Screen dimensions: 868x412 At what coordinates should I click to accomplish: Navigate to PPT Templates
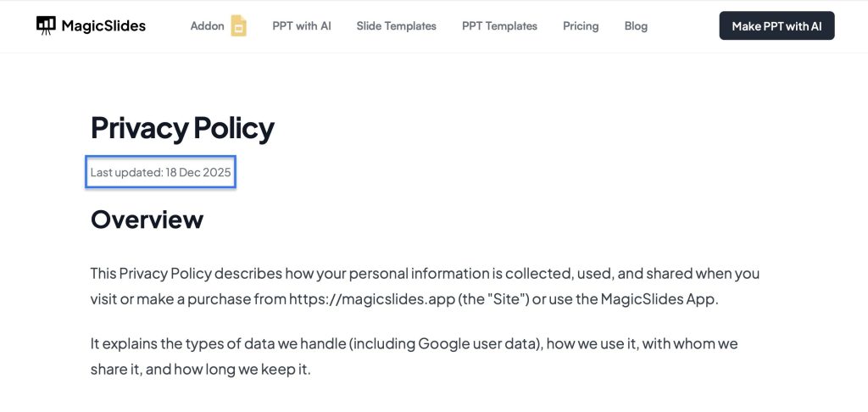tap(499, 26)
